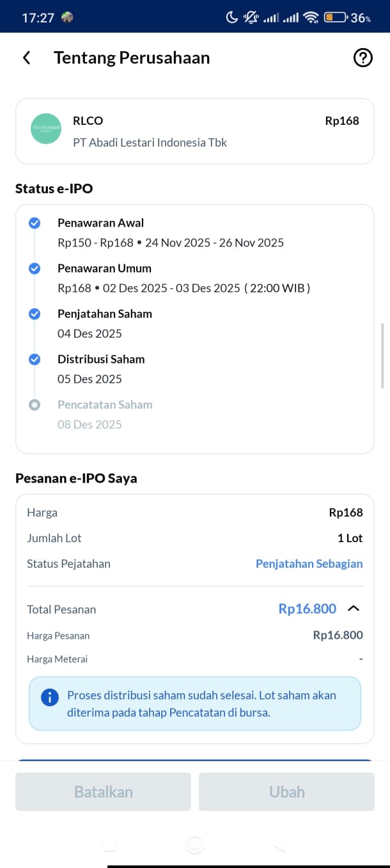Image resolution: width=390 pixels, height=868 pixels.
Task: Select the Penawaran Umum checkmark
Action: click(35, 268)
